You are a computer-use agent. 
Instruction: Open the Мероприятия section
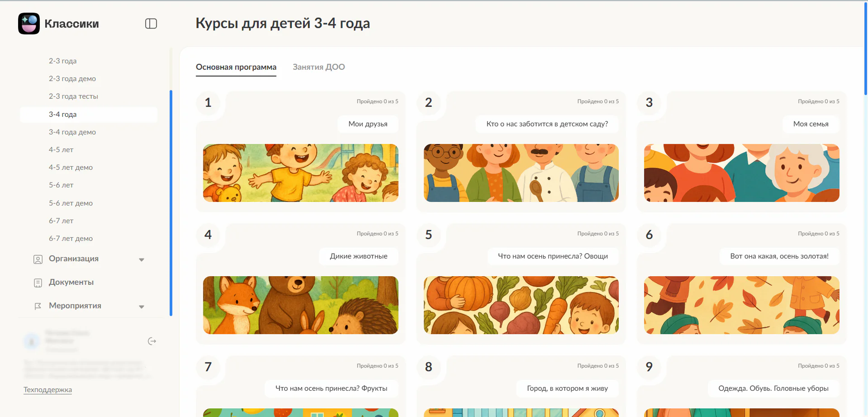75,306
